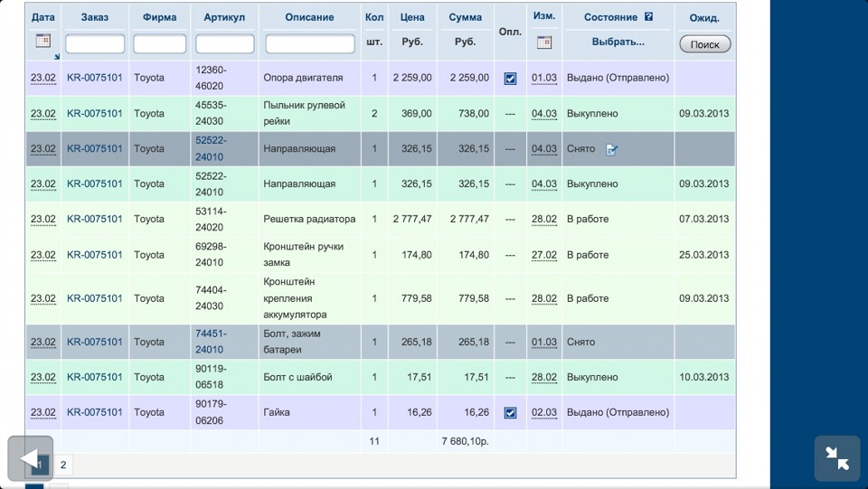Open order KR-0075101 in Решетка радиатора row
The width and height of the screenshot is (868, 489).
click(x=95, y=219)
